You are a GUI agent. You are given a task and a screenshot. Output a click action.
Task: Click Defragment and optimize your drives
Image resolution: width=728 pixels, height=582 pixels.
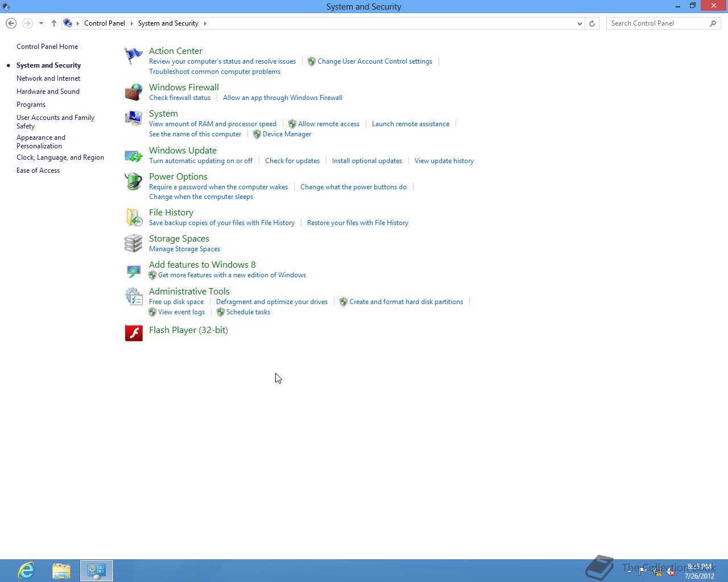click(272, 302)
